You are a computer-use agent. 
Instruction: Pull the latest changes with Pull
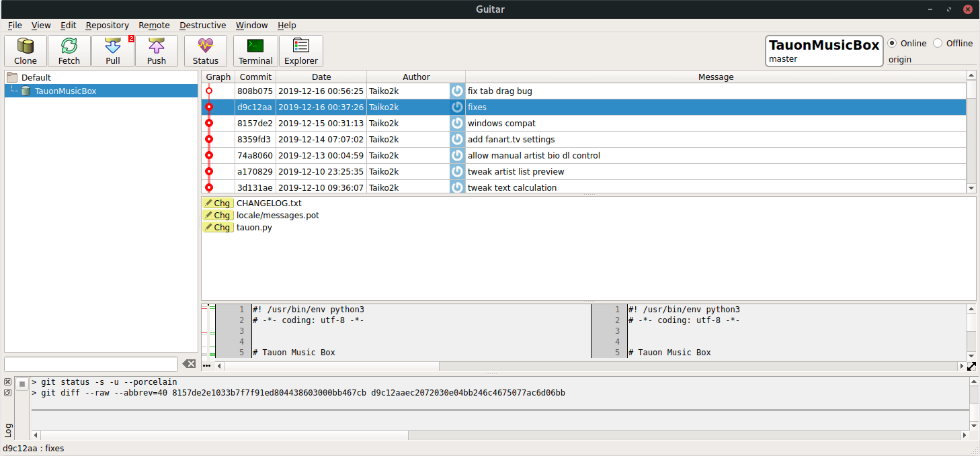(113, 51)
